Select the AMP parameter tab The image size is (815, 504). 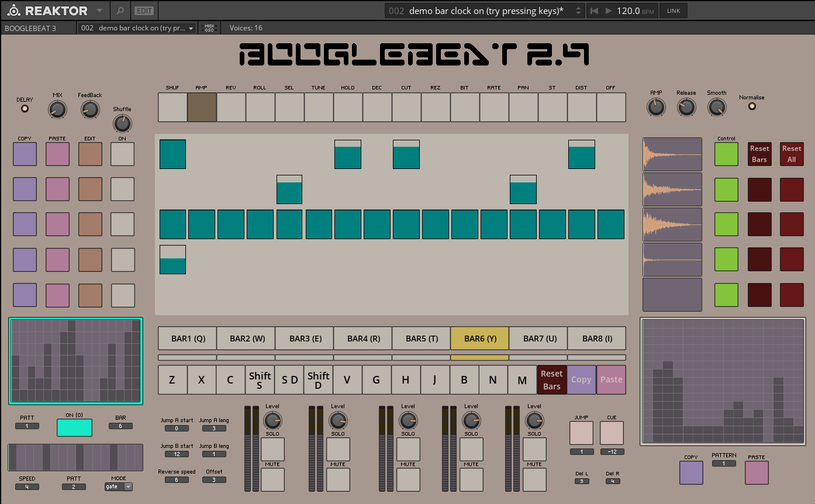pos(202,107)
